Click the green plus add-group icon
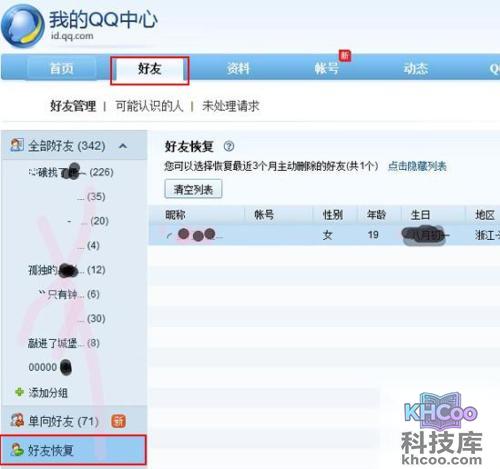500x469 pixels. pos(19,392)
